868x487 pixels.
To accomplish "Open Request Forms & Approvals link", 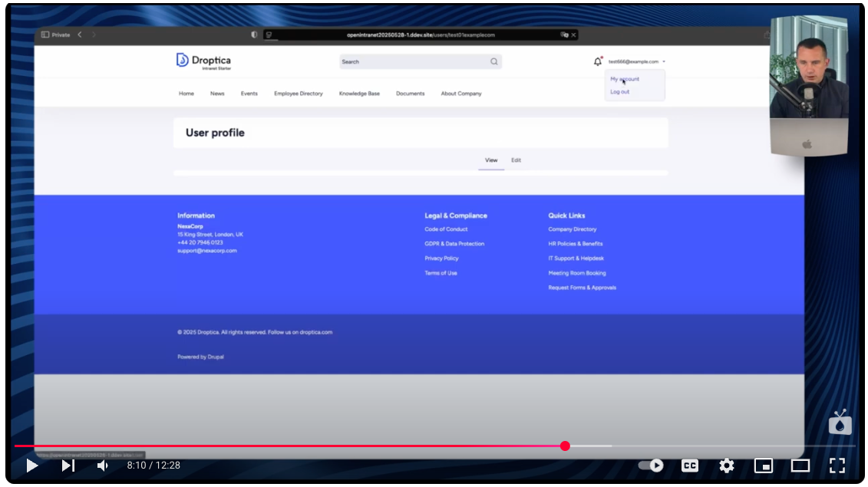I will pos(582,288).
